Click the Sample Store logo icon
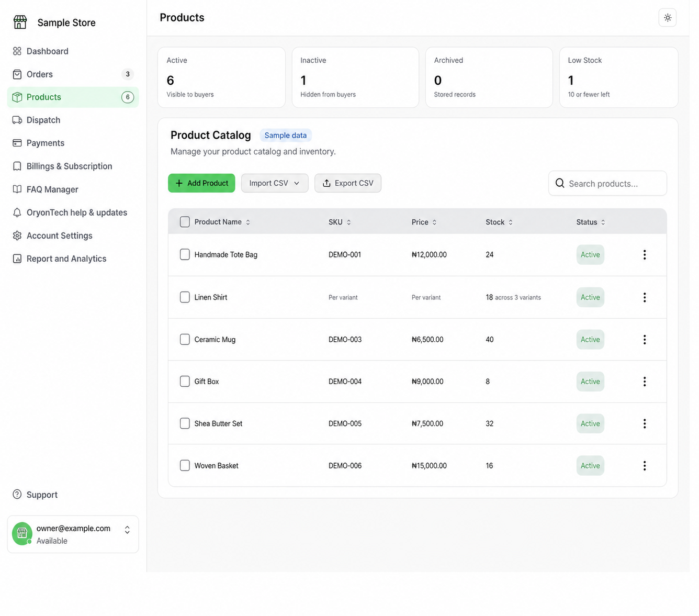The height and width of the screenshot is (616, 699). point(20,22)
